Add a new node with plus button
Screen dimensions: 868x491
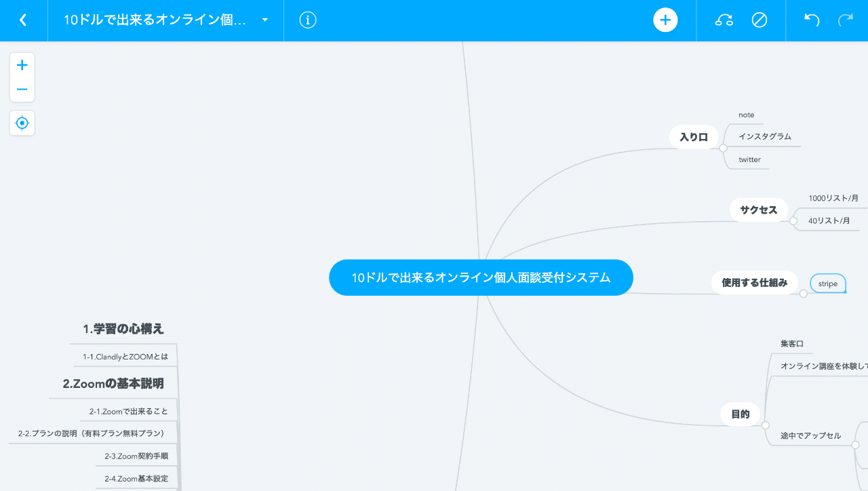coord(665,20)
